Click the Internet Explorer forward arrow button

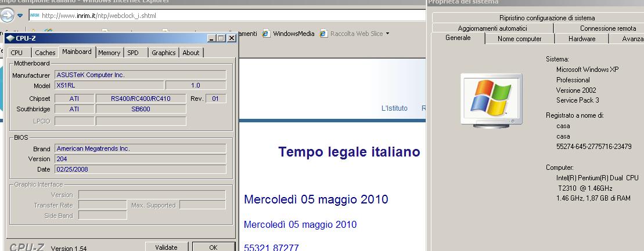pos(8,15)
